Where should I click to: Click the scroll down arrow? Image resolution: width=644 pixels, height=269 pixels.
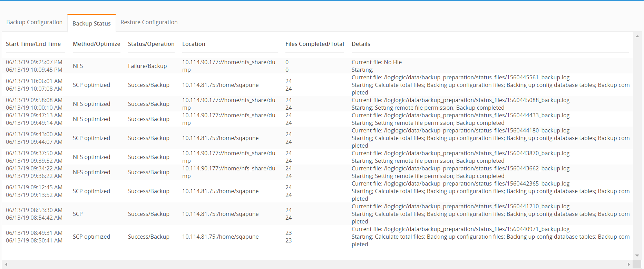click(x=637, y=256)
